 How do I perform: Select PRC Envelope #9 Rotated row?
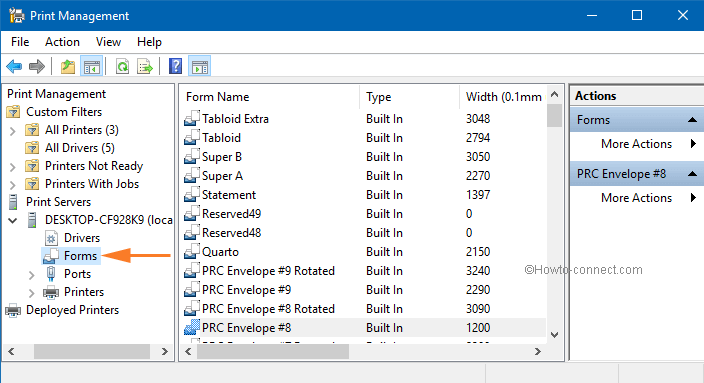tap(364, 271)
